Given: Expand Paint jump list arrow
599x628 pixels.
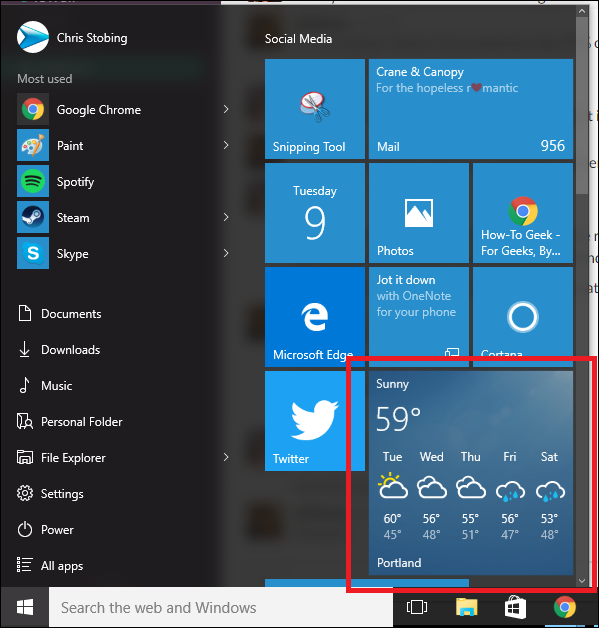Looking at the screenshot, I should pyautogui.click(x=226, y=145).
